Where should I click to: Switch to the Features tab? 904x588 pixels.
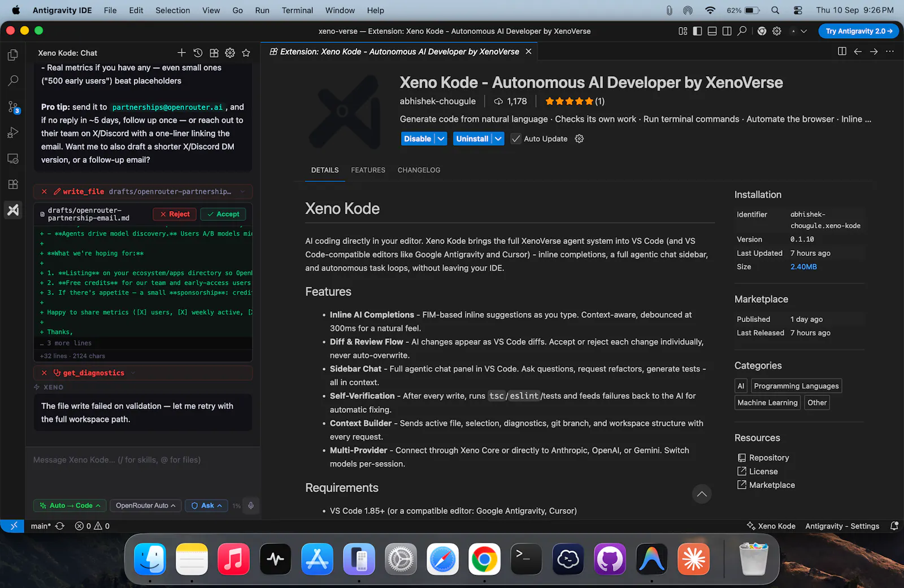pos(368,170)
